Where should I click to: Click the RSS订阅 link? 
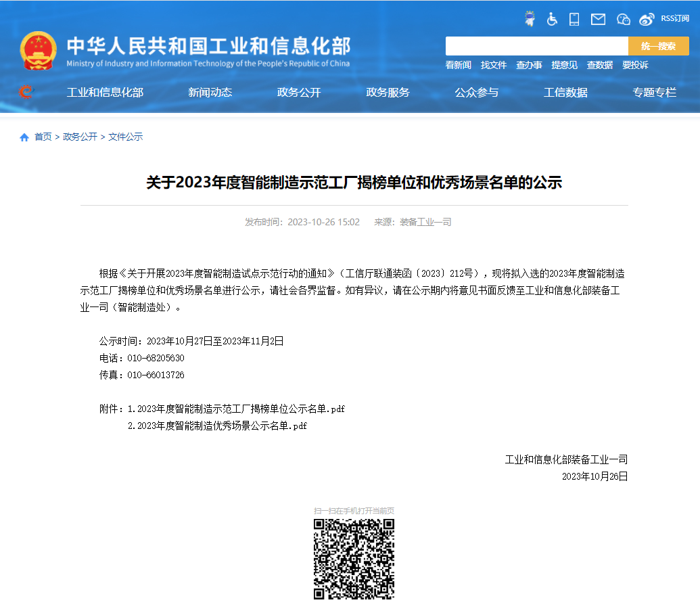pos(674,20)
